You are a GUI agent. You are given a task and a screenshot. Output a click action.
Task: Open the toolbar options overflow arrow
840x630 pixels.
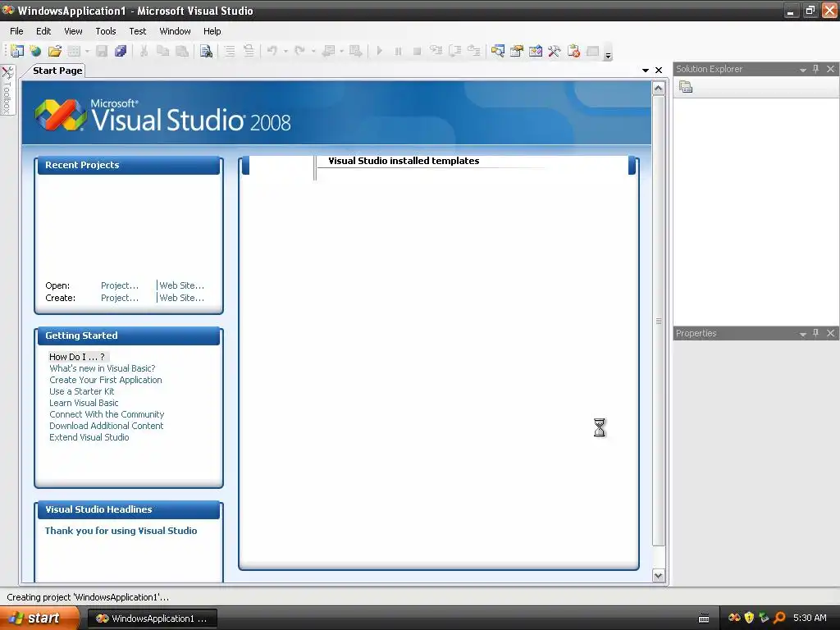[x=608, y=55]
